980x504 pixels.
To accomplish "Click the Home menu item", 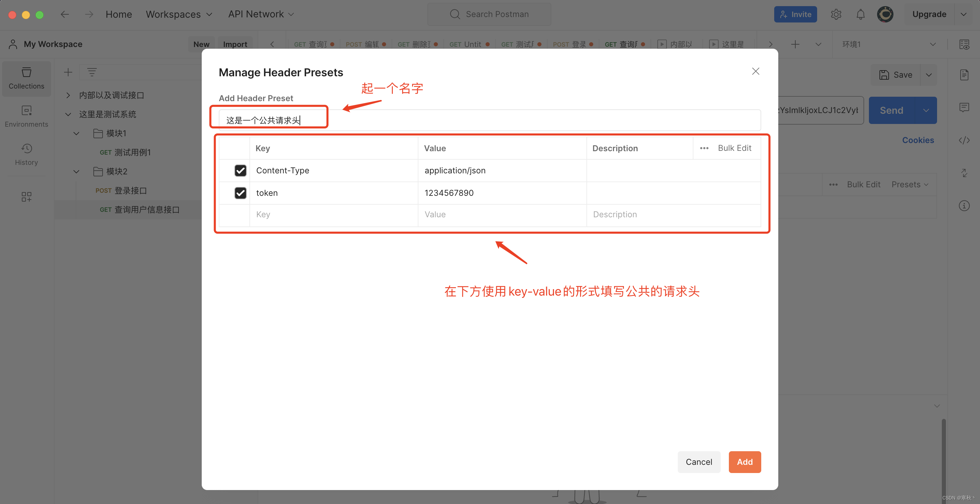I will click(x=119, y=14).
